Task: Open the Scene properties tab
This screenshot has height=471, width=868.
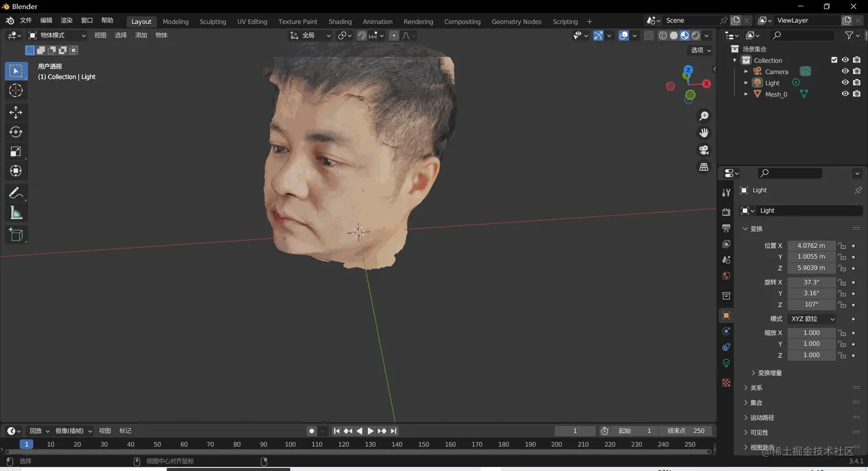Action: pos(726,260)
